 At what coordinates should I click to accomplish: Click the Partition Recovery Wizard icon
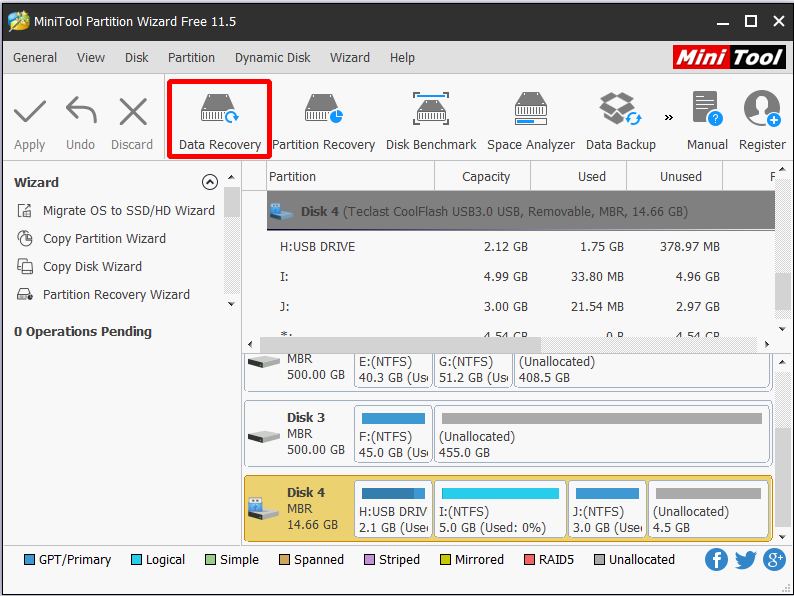(24, 294)
